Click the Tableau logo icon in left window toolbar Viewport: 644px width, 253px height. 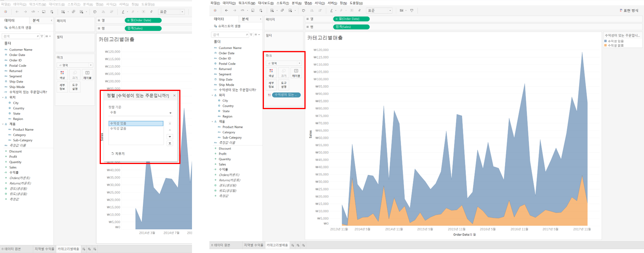(5, 12)
